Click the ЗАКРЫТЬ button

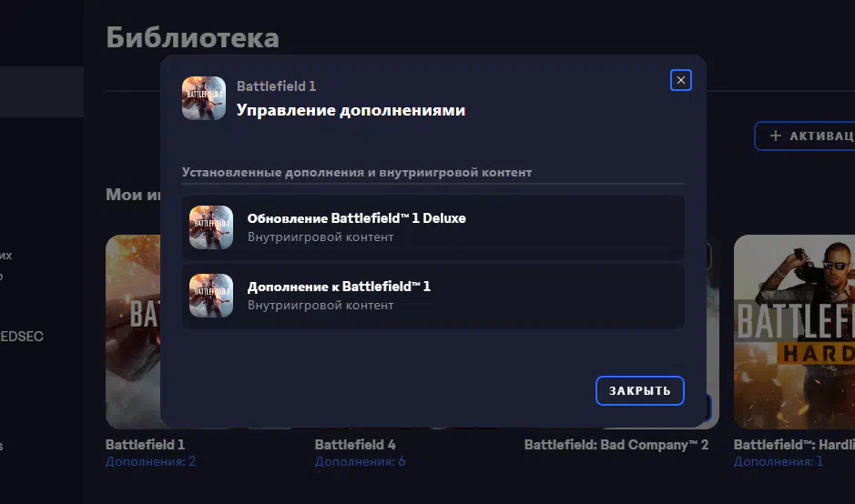coord(639,390)
